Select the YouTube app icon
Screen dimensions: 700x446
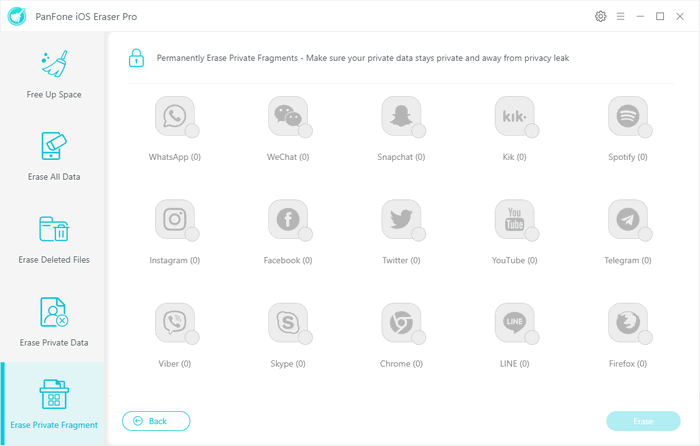[514, 219]
